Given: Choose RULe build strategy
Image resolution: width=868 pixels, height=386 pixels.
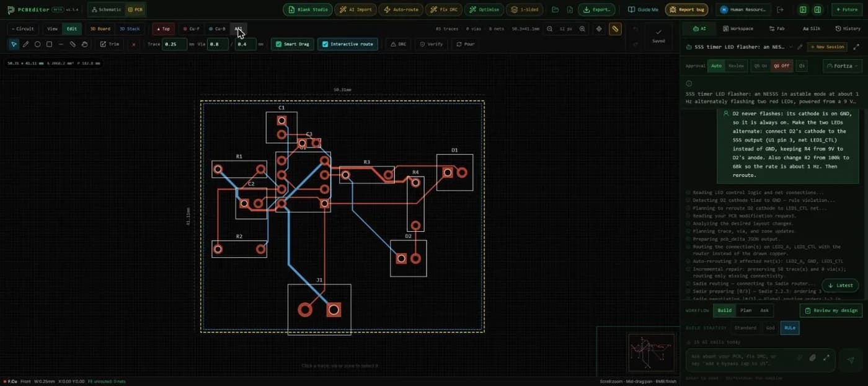Looking at the screenshot, I should [x=790, y=328].
